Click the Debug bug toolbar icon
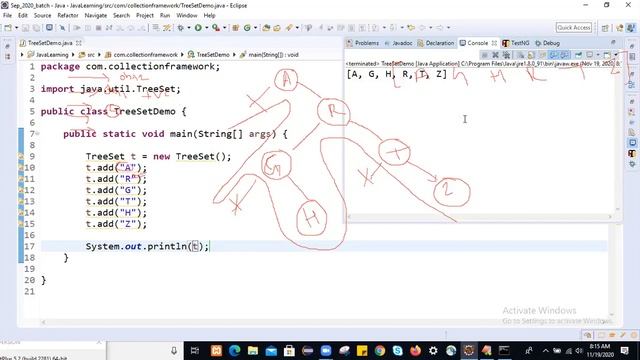 [180, 28]
